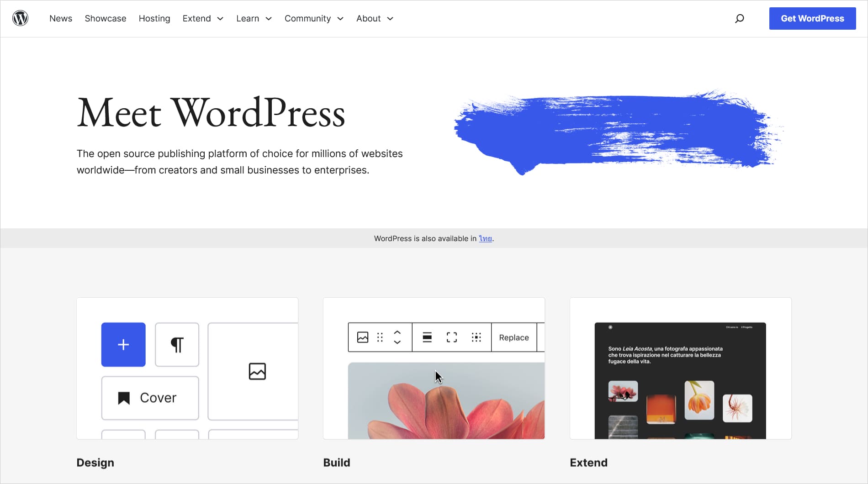
Task: Click the drag handle dots in block toolbar
Action: click(x=380, y=337)
